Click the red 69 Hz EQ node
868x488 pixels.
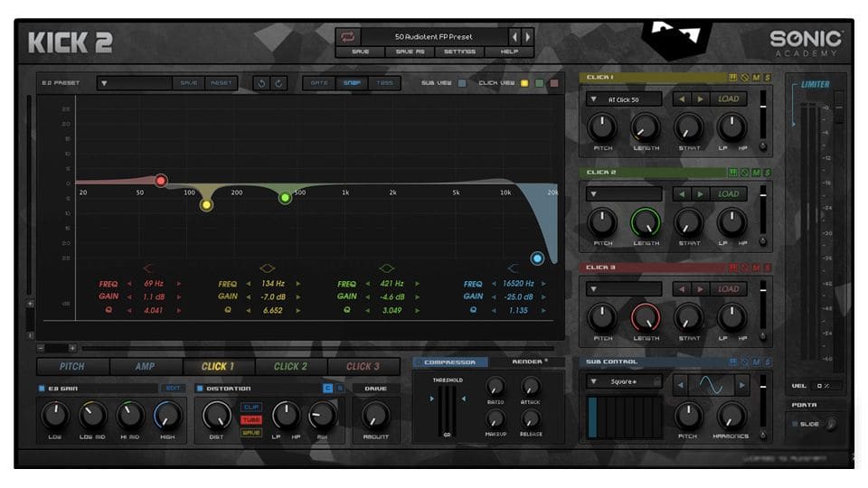(161, 181)
